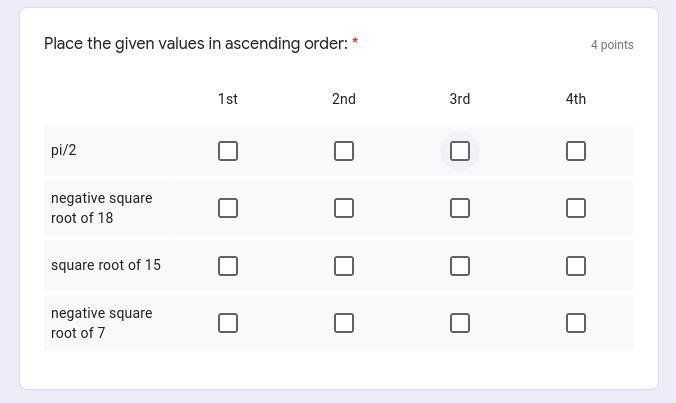Check pi/2 as 1st
The width and height of the screenshot is (676, 403).
(228, 151)
